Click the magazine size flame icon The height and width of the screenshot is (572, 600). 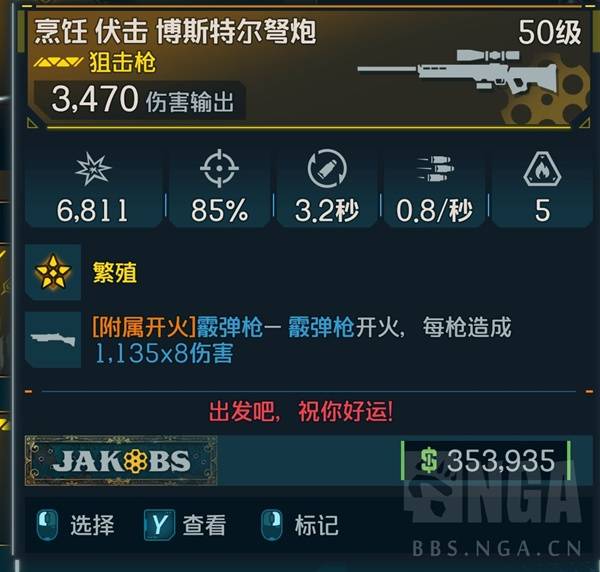tap(542, 169)
